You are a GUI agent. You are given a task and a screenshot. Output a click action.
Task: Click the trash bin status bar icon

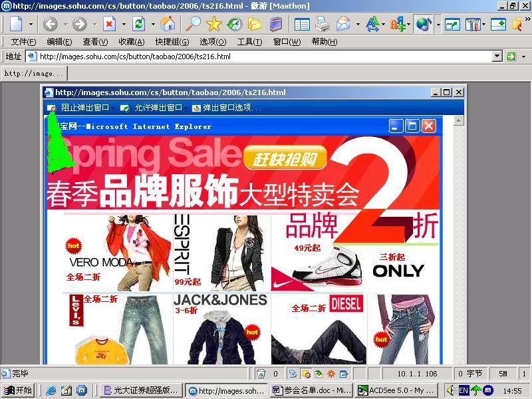(261, 374)
